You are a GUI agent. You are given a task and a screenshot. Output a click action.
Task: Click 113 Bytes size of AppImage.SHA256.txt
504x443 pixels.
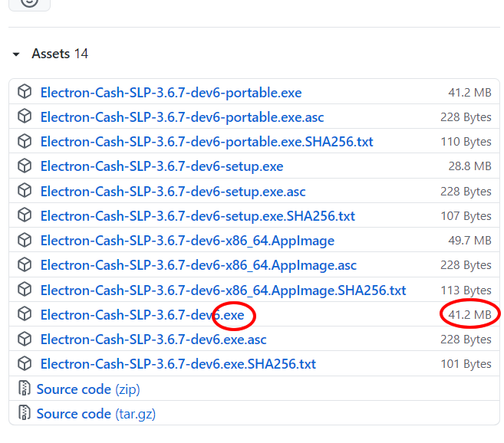[466, 290]
